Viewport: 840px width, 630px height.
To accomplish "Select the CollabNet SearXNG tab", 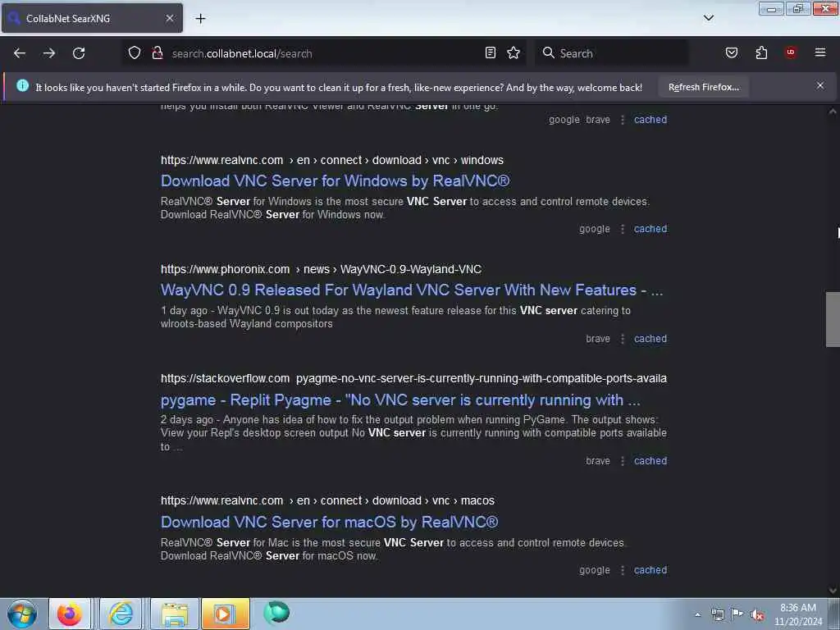I will [92, 18].
